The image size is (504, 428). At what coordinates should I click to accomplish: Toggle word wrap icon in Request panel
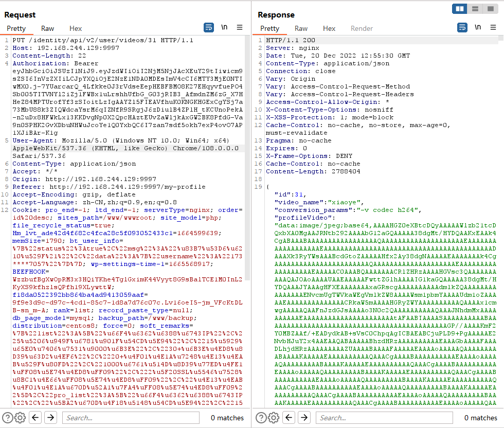click(209, 28)
